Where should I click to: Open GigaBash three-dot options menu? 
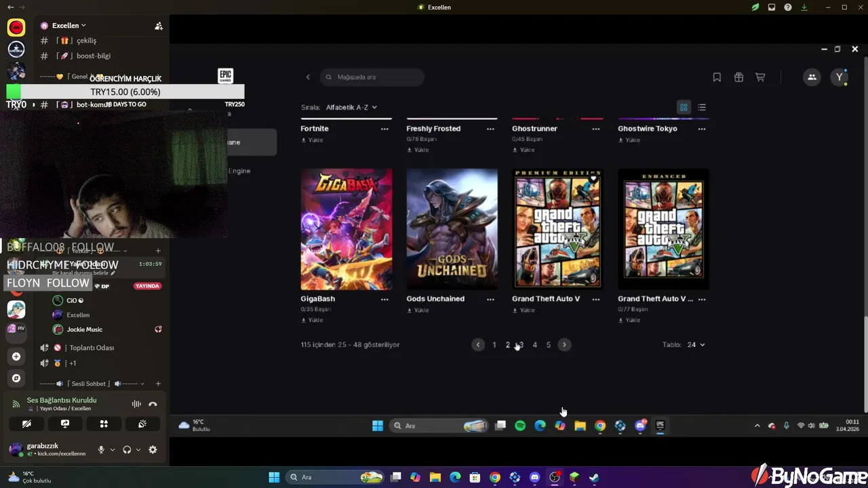384,299
